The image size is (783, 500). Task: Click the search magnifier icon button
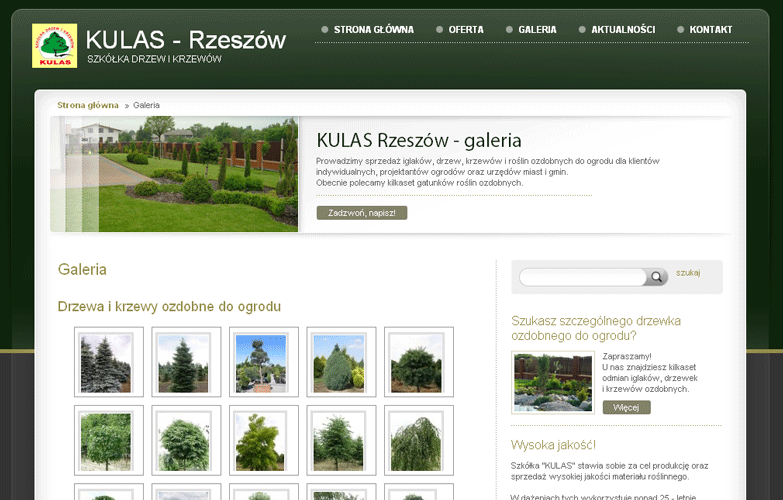pyautogui.click(x=656, y=277)
